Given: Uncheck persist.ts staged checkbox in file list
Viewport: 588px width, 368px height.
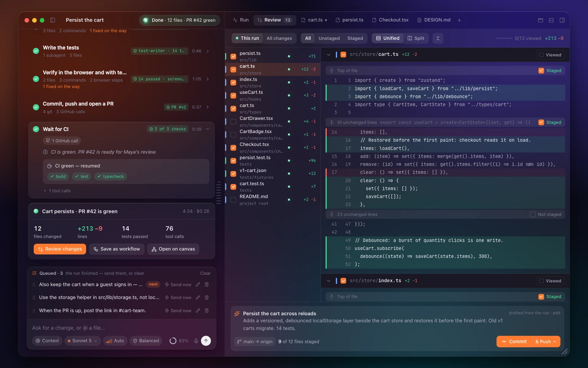Looking at the screenshot, I should click(x=233, y=56).
